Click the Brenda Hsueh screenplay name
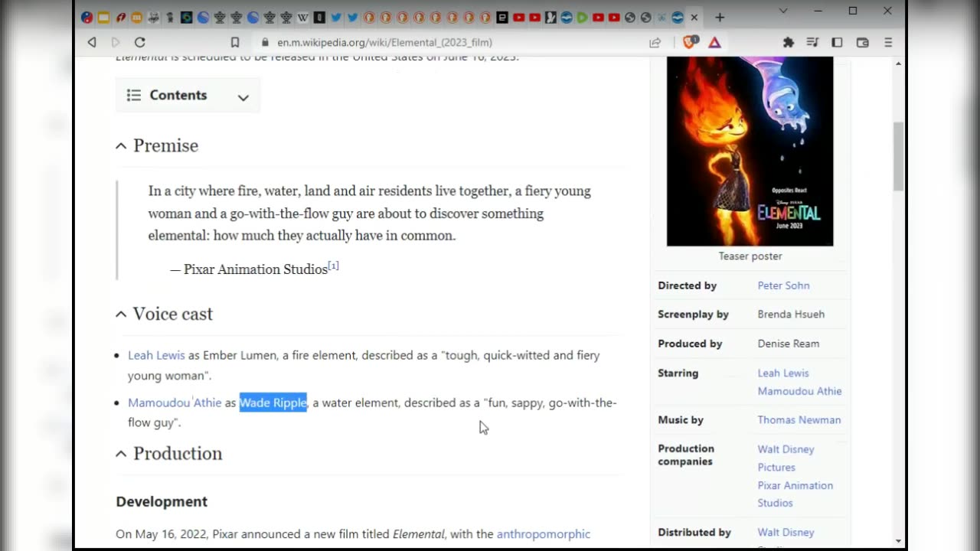The height and width of the screenshot is (551, 980). point(791,315)
